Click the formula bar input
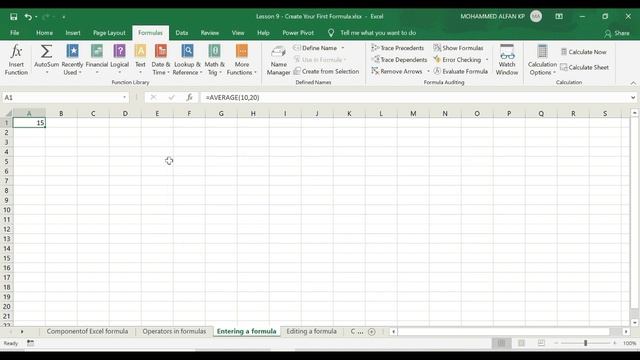Viewport: 640px width, 360px height. click(x=414, y=98)
